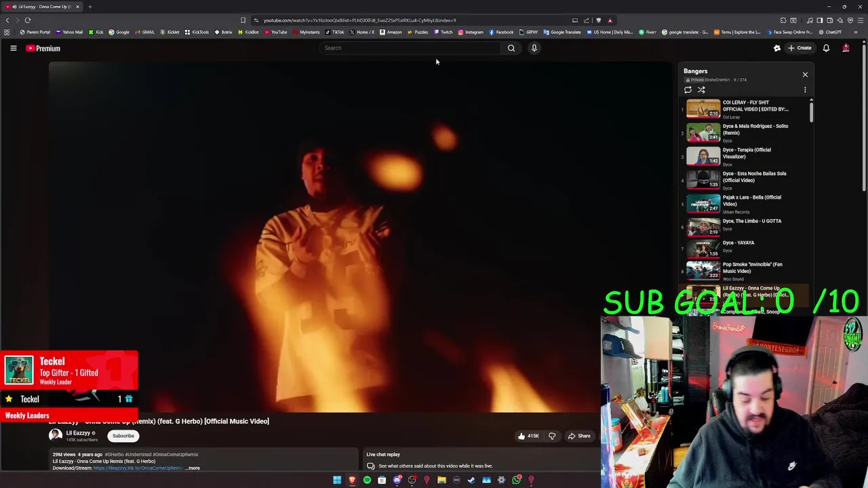Open the browser extensions puzzle icon
Viewport: 868px width, 488px height.
click(x=783, y=20)
